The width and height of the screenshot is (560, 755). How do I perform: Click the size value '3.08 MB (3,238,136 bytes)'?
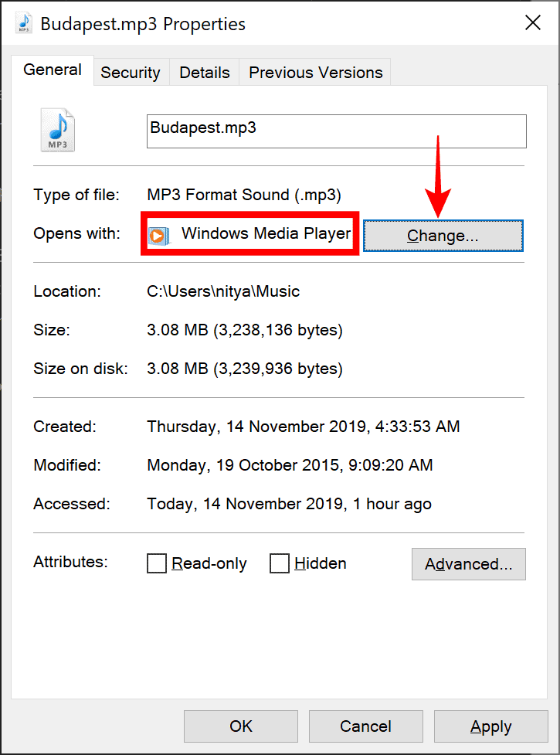[244, 330]
